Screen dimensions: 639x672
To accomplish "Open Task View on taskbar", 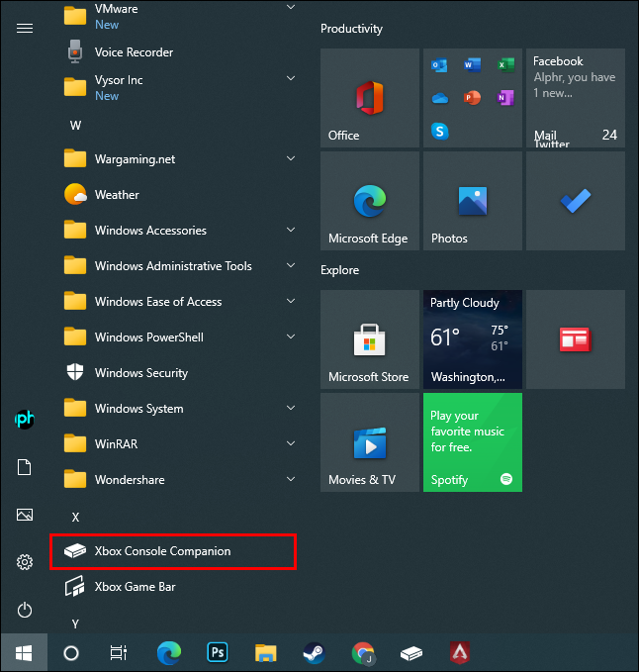I will coord(119,653).
